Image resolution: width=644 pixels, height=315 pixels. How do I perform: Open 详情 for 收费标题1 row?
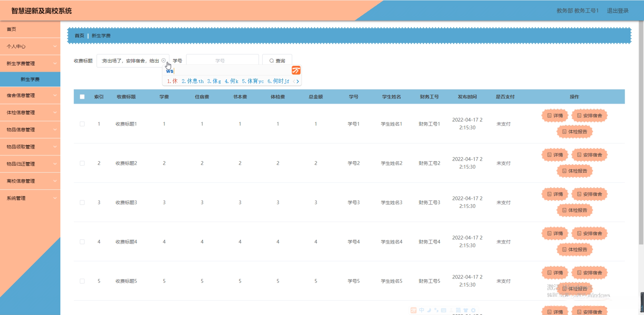(555, 116)
